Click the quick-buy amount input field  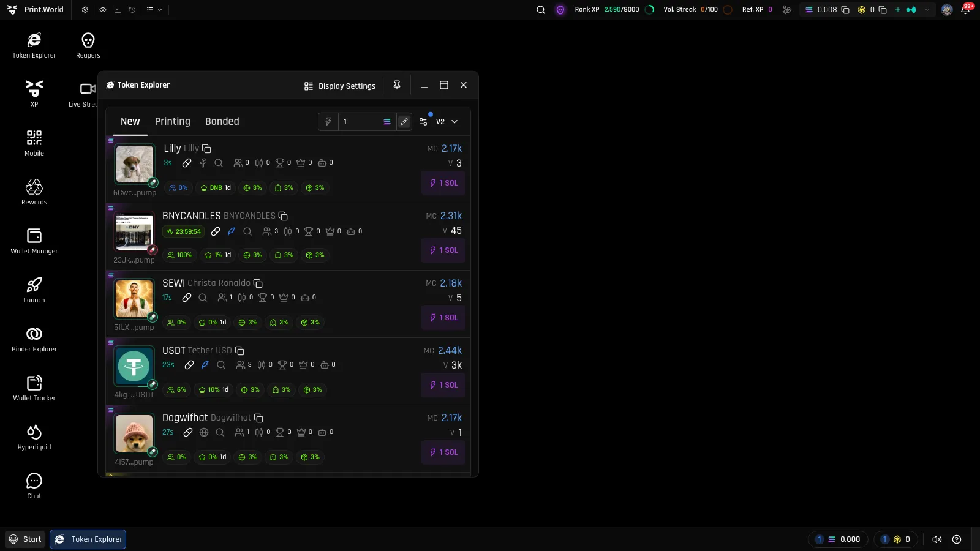pyautogui.click(x=361, y=122)
